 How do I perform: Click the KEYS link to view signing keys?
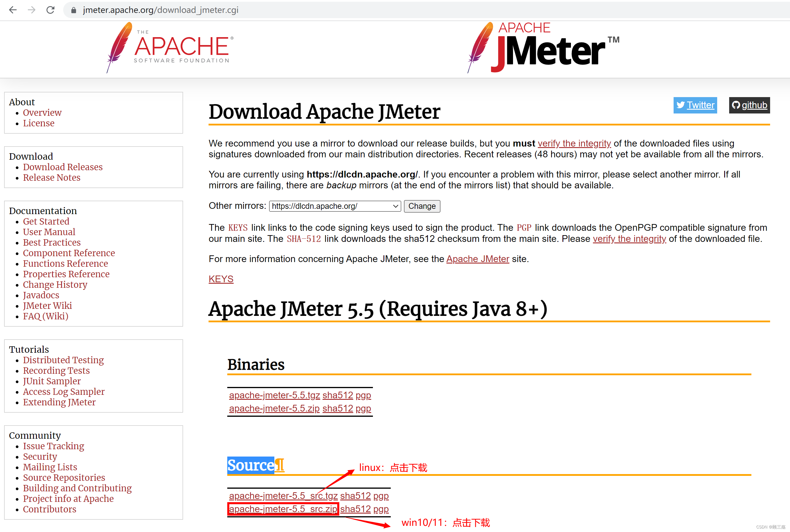tap(221, 278)
